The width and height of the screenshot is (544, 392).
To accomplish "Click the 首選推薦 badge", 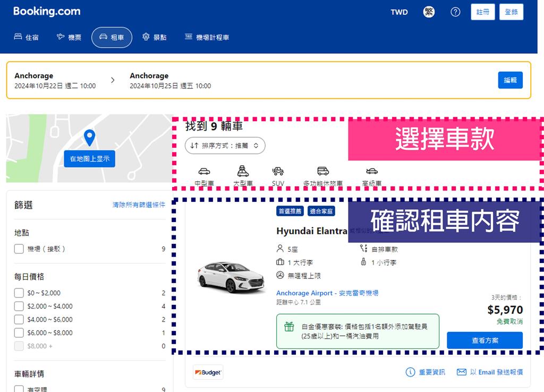I will [290, 211].
